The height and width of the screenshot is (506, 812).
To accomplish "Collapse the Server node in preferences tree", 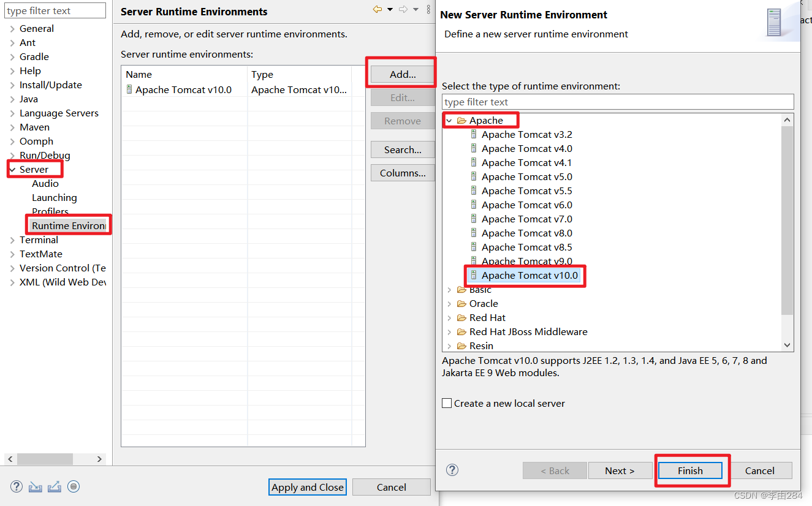I will [12, 170].
